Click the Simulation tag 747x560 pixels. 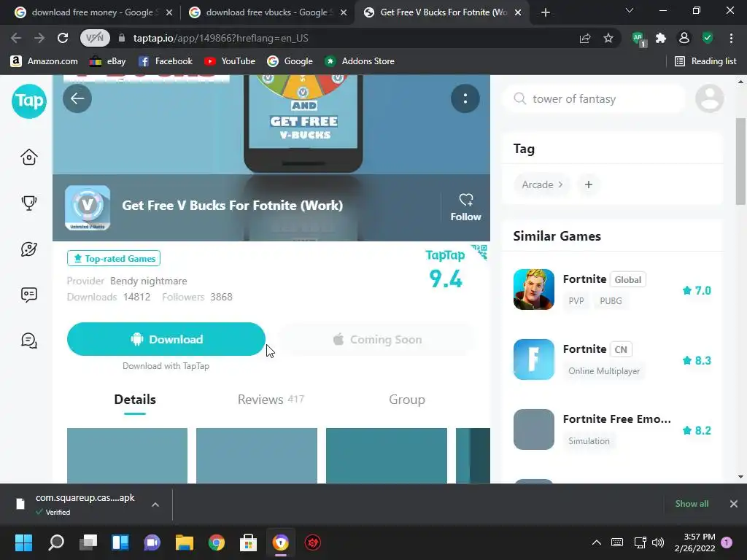point(589,441)
